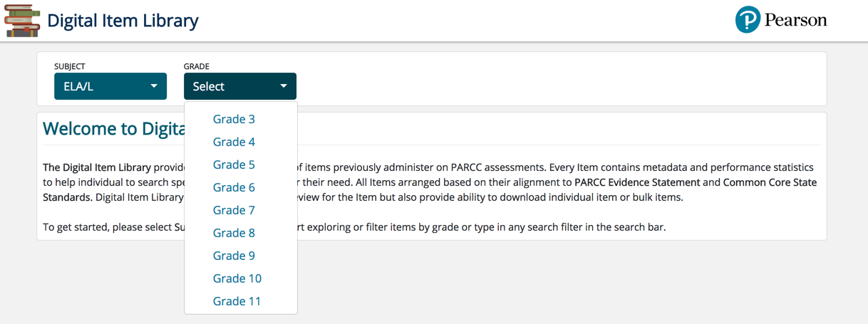Collapse the Grade Select dropdown
The height and width of the screenshot is (324, 868).
click(x=240, y=86)
